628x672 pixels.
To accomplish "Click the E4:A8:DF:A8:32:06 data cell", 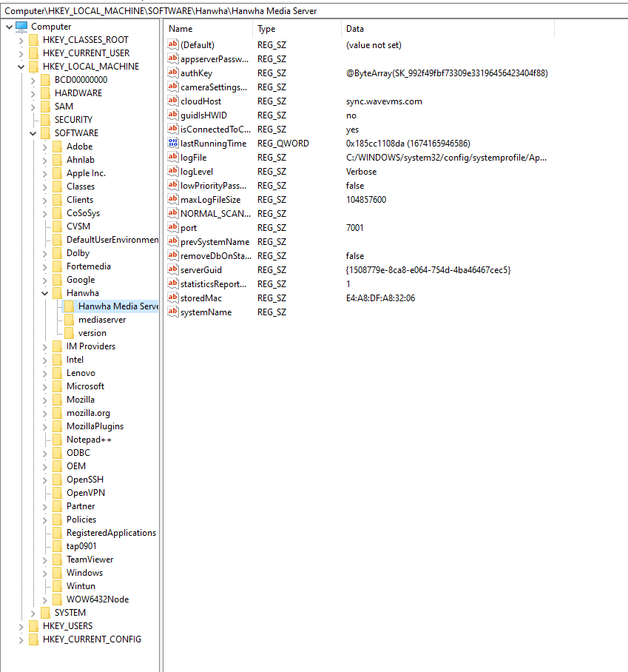I will click(x=380, y=298).
